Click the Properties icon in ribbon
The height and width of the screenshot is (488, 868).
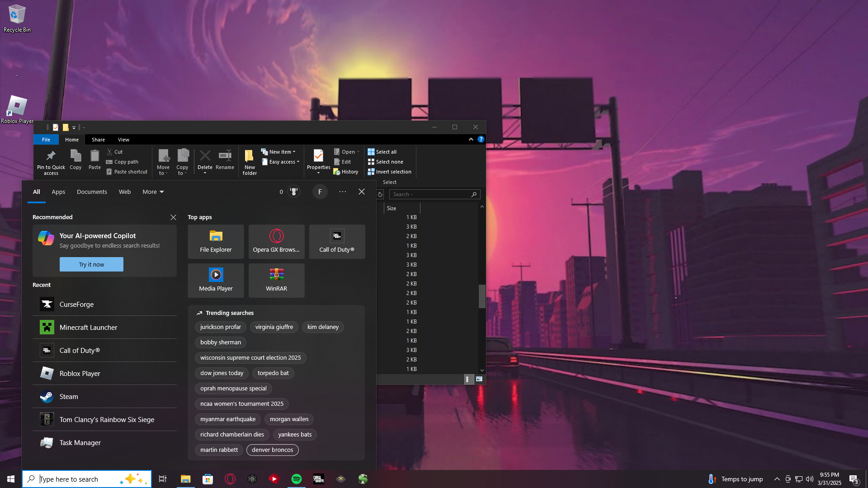[318, 156]
